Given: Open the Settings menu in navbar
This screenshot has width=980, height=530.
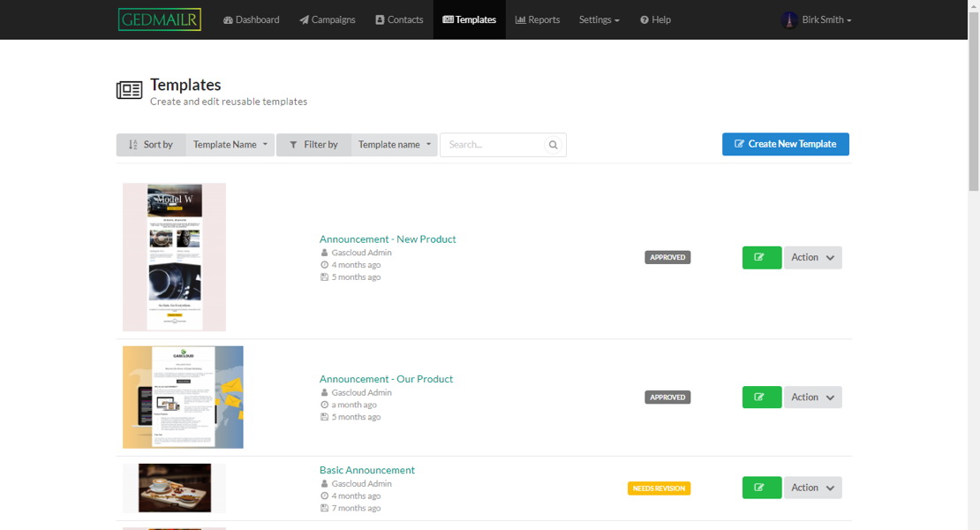Looking at the screenshot, I should pyautogui.click(x=599, y=19).
